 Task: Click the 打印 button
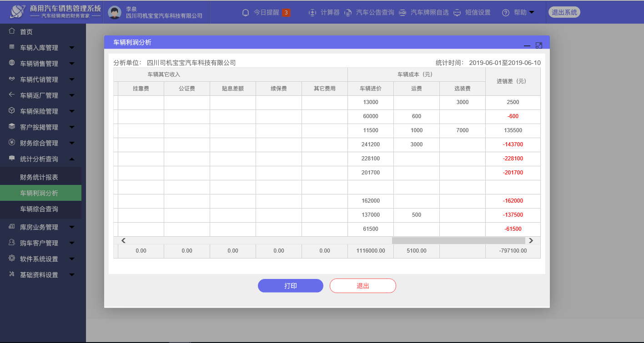click(291, 286)
